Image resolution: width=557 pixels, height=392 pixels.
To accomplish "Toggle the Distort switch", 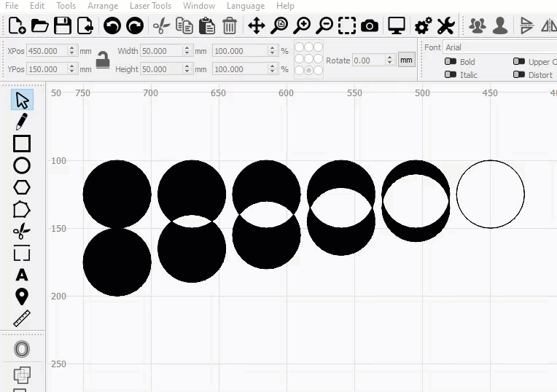I will tap(518, 75).
